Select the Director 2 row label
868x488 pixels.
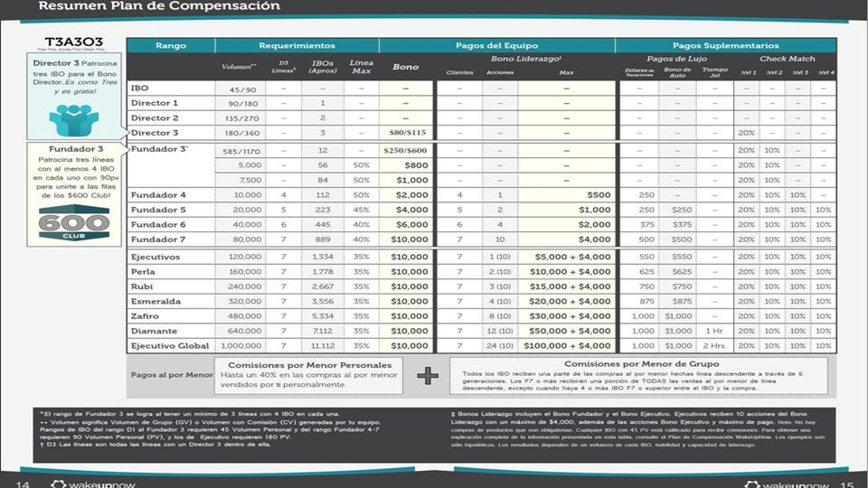[155, 117]
